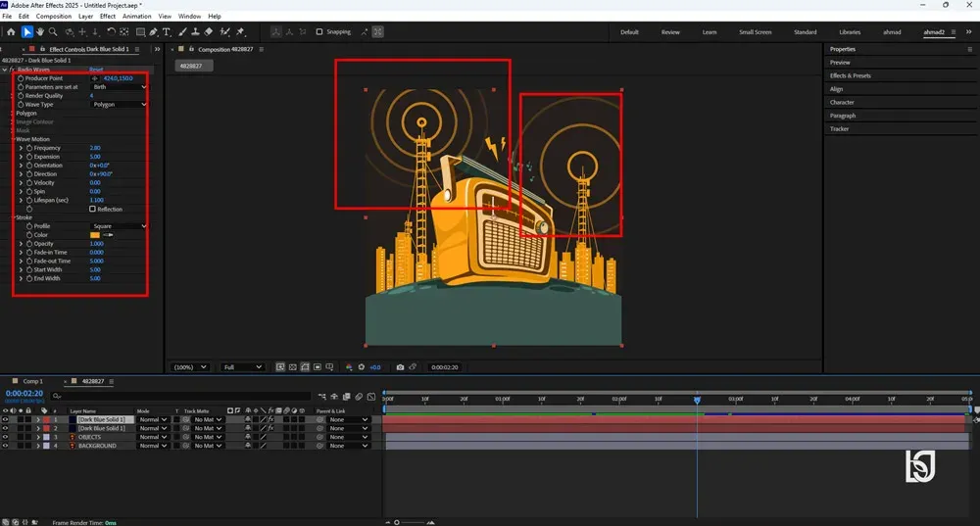
Task: Click the 4828827 composition breadcrumb button
Action: (x=193, y=66)
